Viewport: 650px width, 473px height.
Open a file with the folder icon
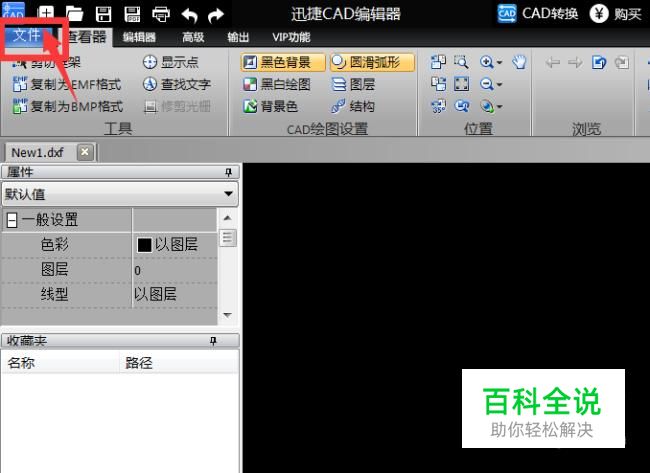[x=75, y=14]
